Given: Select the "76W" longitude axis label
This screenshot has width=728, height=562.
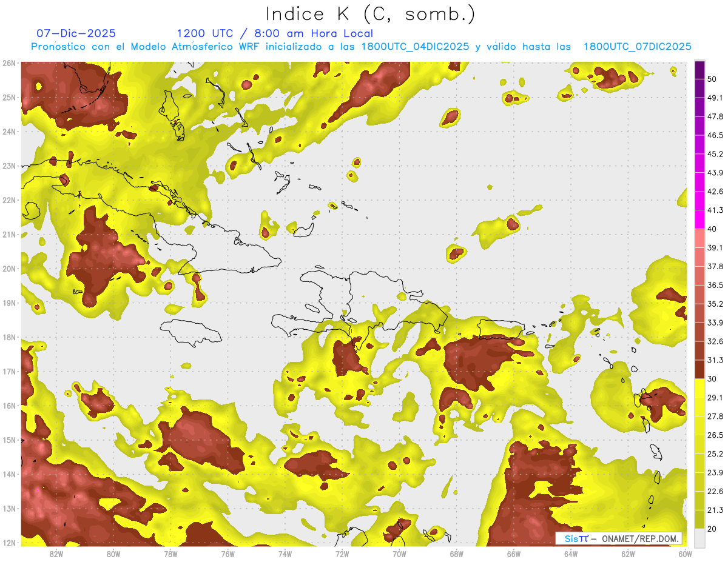Looking at the screenshot, I should [227, 554].
